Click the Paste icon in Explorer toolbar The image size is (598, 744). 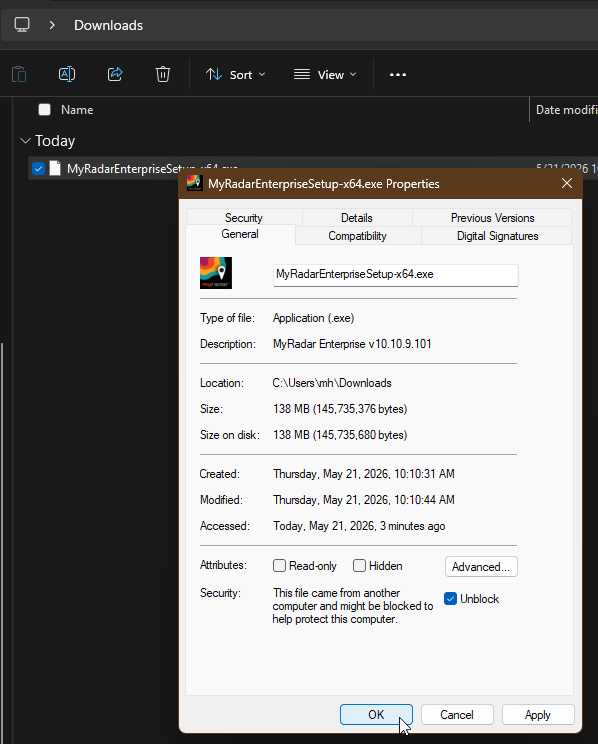click(19, 74)
